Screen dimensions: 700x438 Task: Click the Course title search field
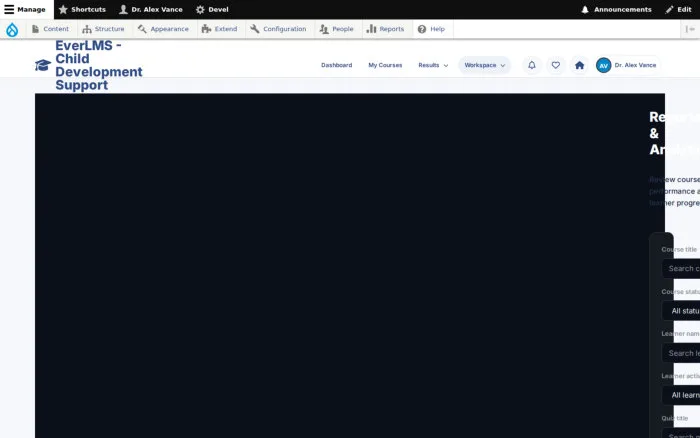[681, 268]
